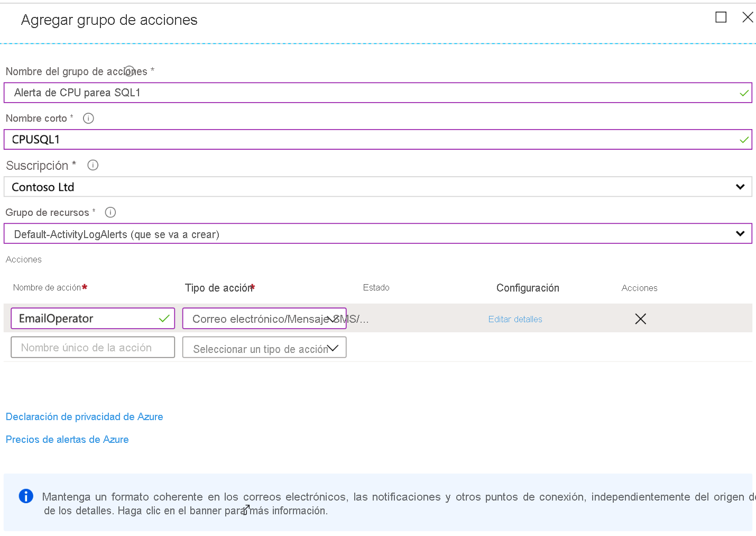Delete the EmailOperator action with X
756x536 pixels.
[x=640, y=319]
